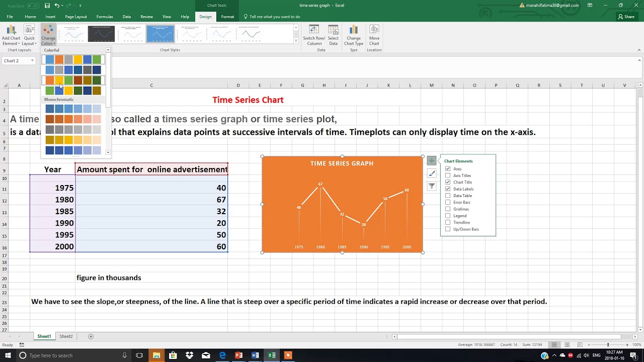Open PowerPoint from the Windows taskbar
644x362 pixels.
point(238,355)
